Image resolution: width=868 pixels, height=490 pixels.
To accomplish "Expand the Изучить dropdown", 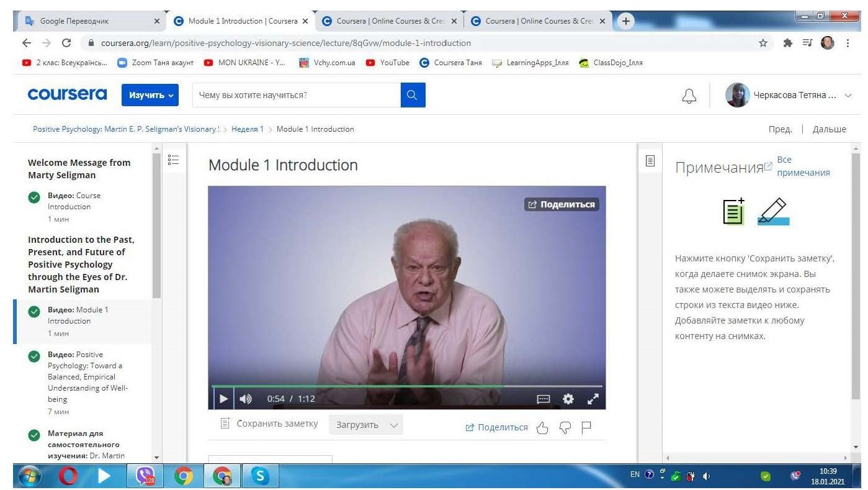I will tap(150, 95).
